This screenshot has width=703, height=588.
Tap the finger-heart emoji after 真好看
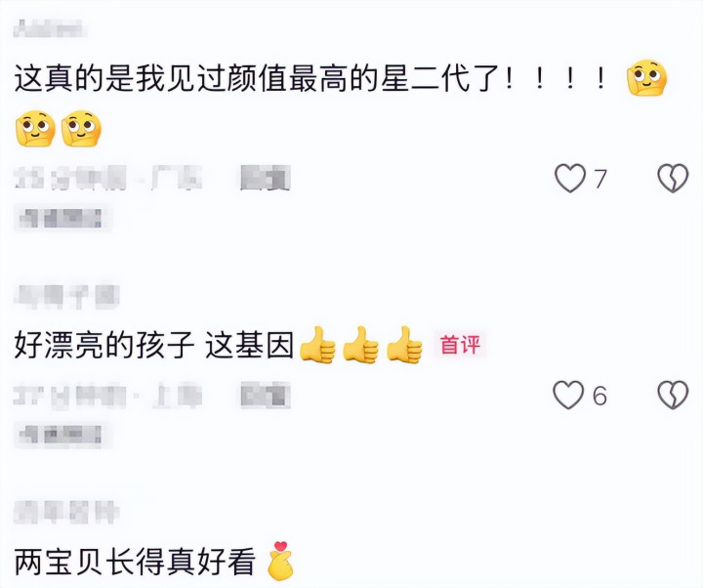coord(280,561)
